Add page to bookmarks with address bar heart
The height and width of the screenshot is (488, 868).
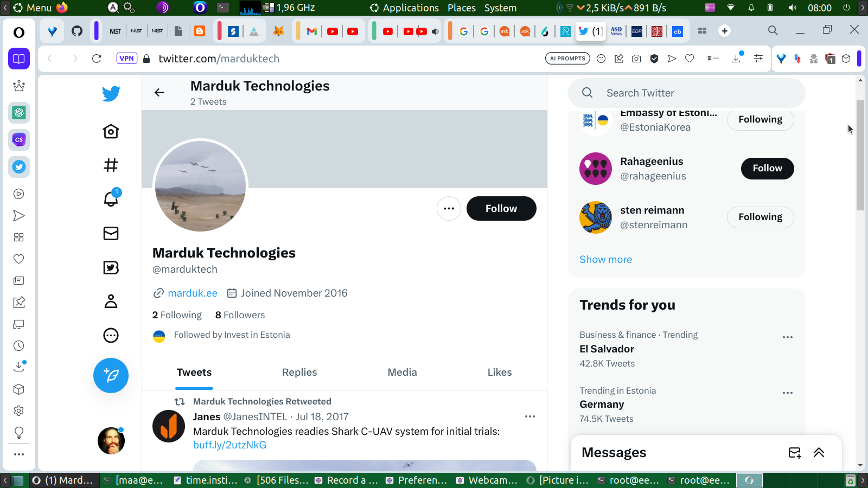click(690, 59)
